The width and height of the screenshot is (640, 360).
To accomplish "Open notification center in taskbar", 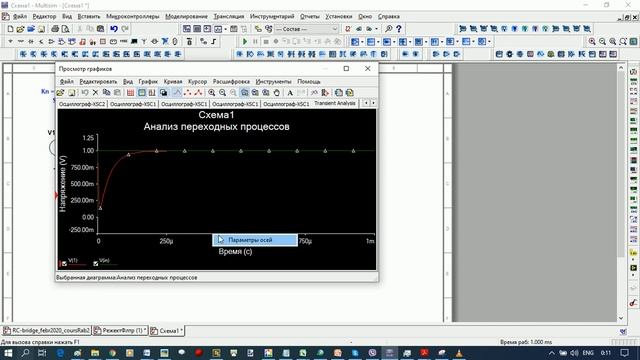I will (x=624, y=353).
